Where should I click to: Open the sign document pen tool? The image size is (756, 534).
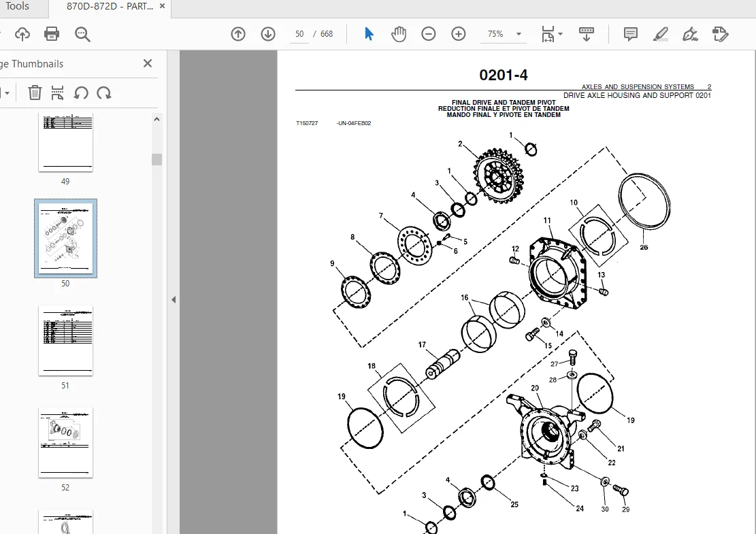coord(691,34)
